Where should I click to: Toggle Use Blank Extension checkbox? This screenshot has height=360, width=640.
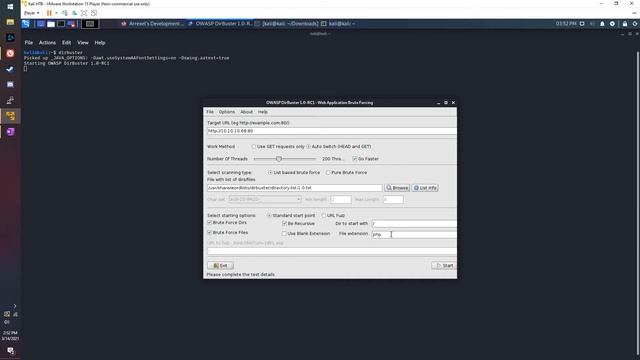pyautogui.click(x=284, y=233)
